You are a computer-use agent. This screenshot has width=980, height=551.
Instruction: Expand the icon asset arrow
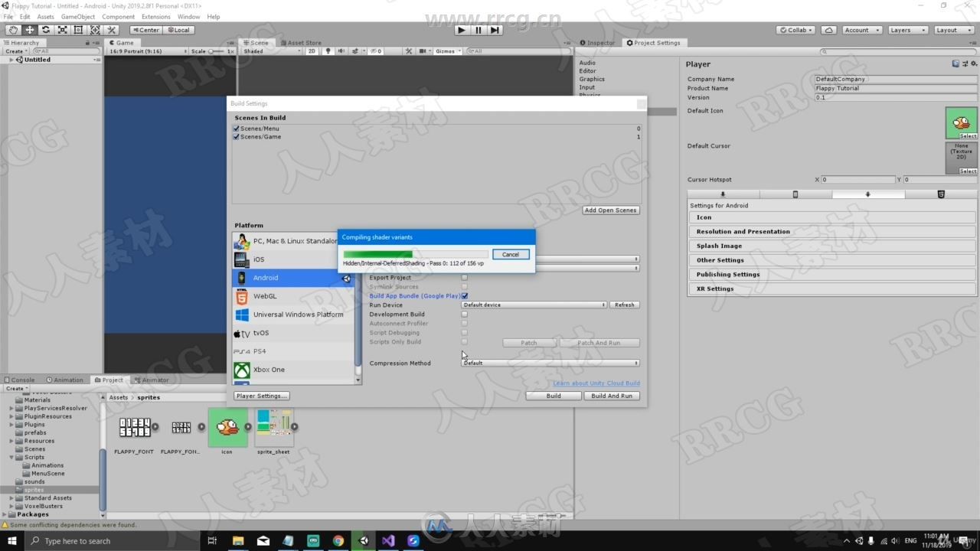coord(247,427)
